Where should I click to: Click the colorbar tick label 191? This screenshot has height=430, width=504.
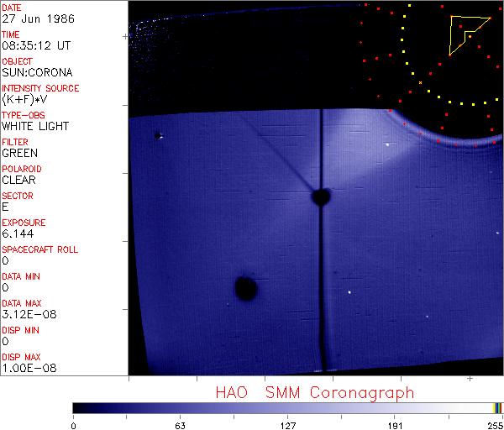(395, 426)
